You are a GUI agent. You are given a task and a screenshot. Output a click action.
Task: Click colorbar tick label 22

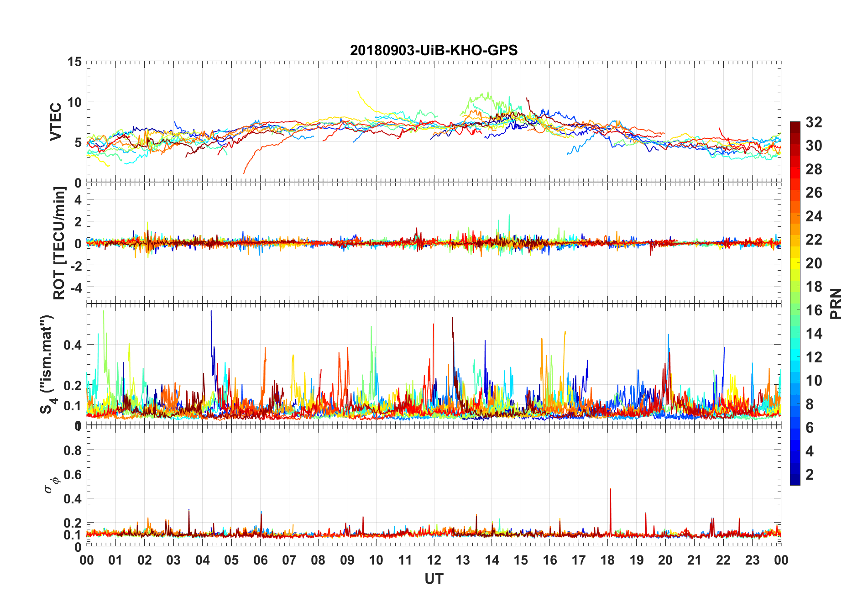click(x=814, y=240)
